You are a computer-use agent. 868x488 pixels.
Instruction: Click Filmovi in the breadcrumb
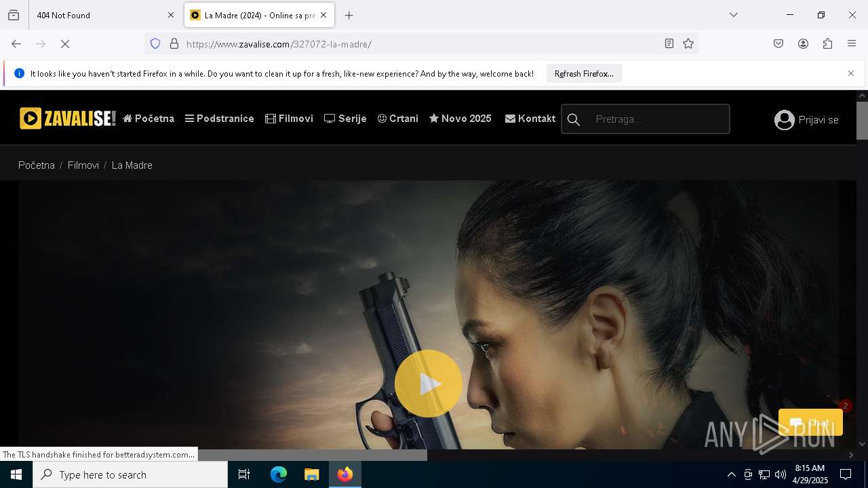83,165
